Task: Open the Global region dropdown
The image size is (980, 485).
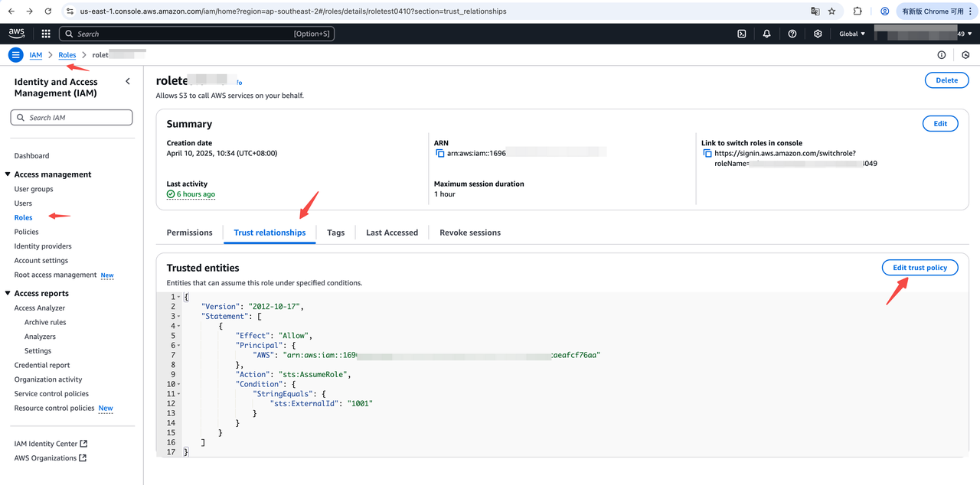Action: (852, 34)
